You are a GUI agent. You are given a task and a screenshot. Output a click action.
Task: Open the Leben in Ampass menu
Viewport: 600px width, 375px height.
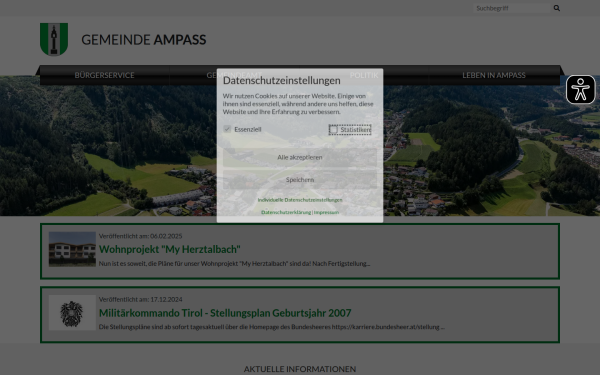coord(494,75)
